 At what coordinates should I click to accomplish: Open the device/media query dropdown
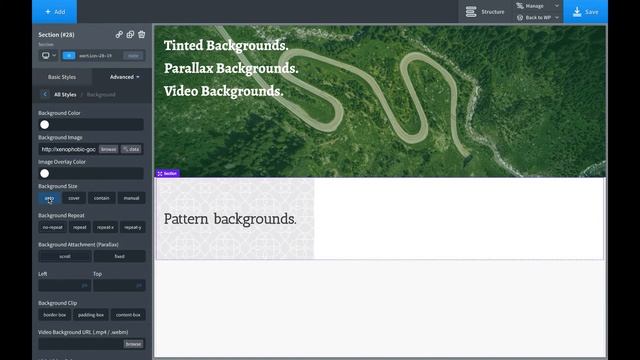pyautogui.click(x=49, y=56)
